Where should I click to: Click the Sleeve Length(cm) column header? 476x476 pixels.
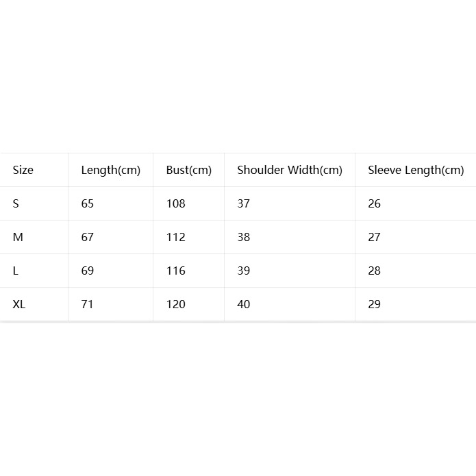tap(416, 171)
